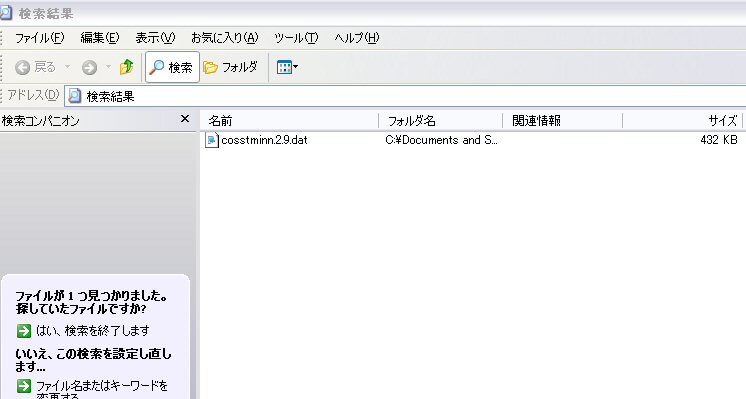Open the お気に入り(A) menu

coord(225,38)
